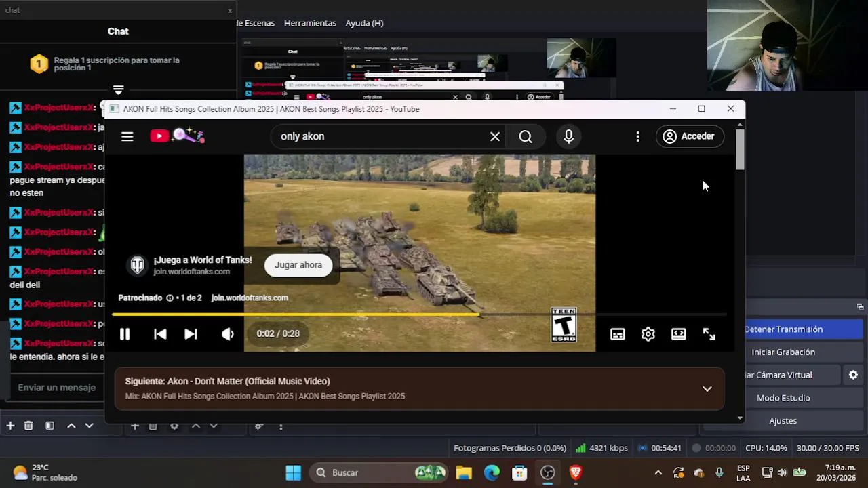Open the OBS Ayuda (H) menu
The height and width of the screenshot is (488, 868).
point(364,23)
